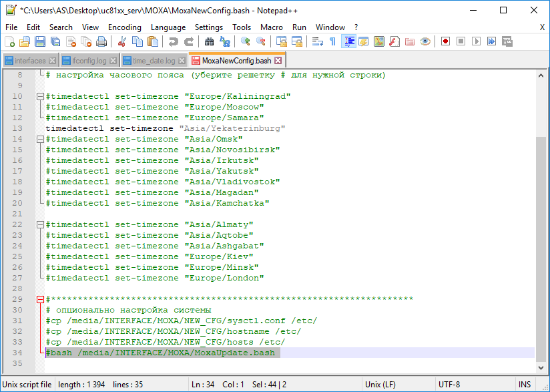Start macro recording with red dot icon

[445, 41]
